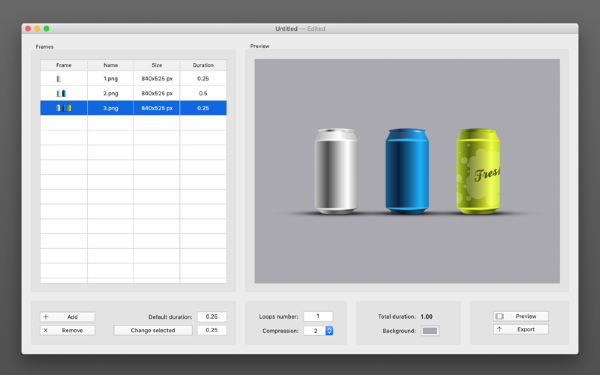Edit the Loops number field
This screenshot has width=600, height=375.
click(x=318, y=316)
